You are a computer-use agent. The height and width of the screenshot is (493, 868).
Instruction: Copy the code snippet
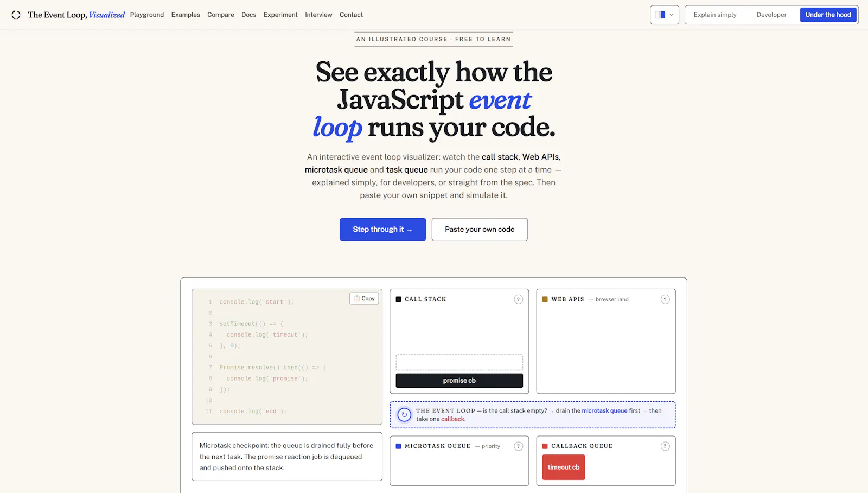click(x=364, y=299)
